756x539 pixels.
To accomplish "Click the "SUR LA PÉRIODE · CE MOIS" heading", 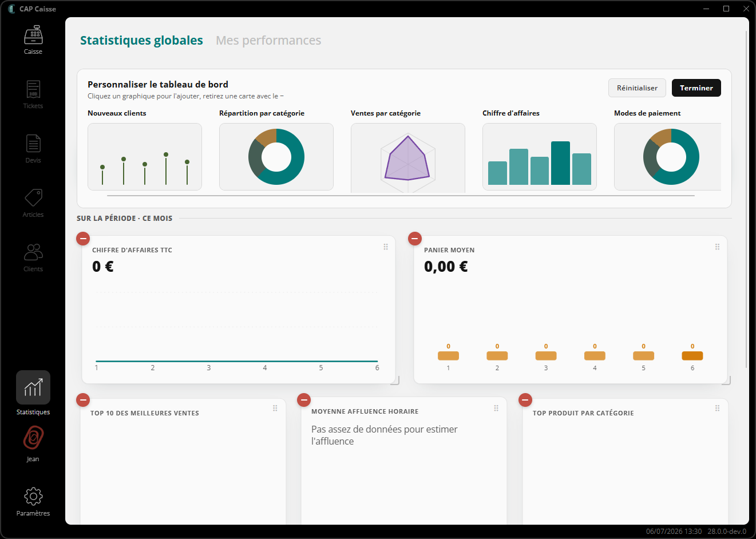I will tap(124, 219).
